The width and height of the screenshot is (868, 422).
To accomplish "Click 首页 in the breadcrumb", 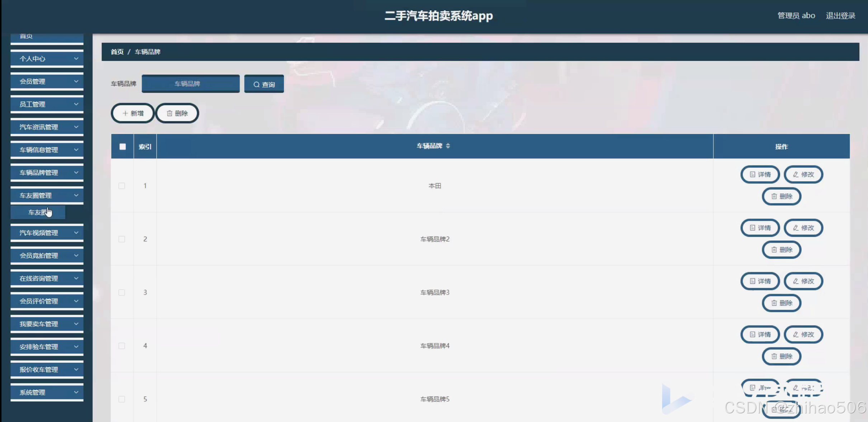I will (x=117, y=52).
